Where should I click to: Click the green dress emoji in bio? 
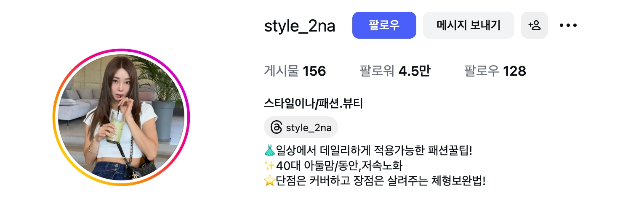(x=270, y=150)
